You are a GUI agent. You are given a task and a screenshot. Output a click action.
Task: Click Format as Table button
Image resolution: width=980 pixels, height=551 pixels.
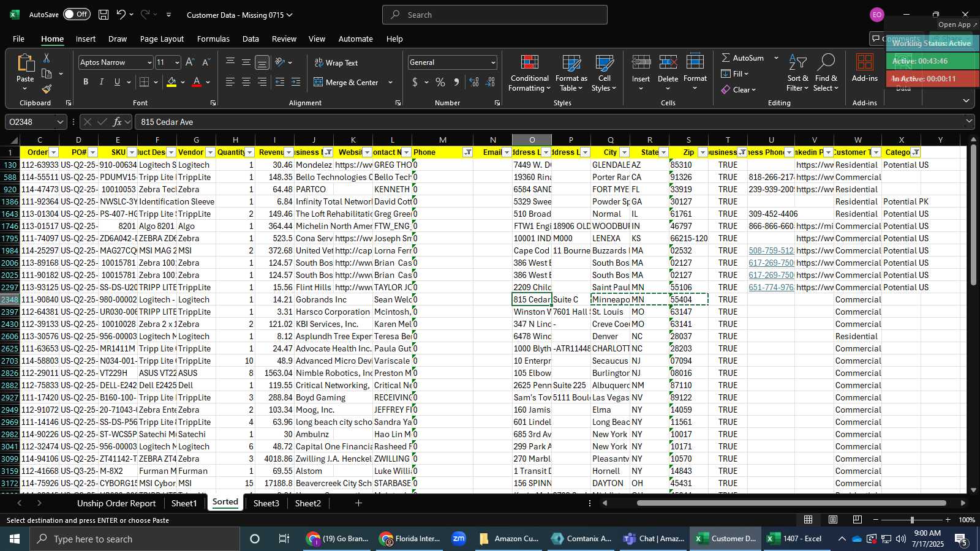pos(571,73)
